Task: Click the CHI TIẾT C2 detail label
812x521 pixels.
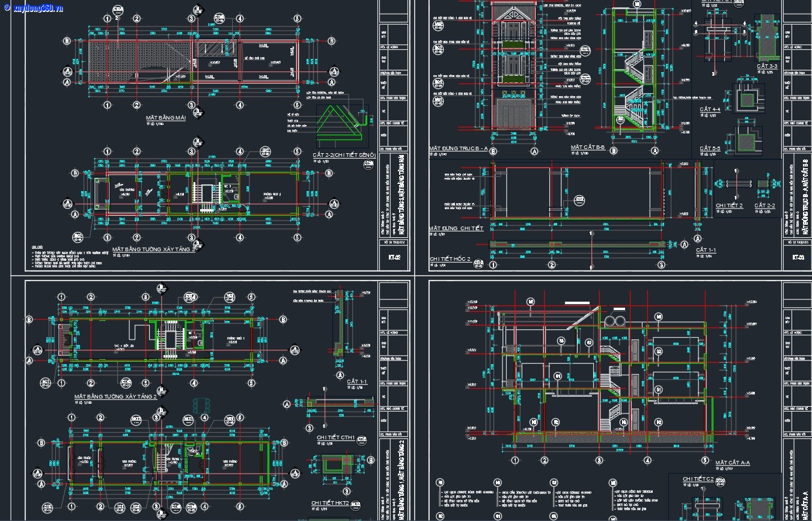Action: pyautogui.click(x=698, y=479)
